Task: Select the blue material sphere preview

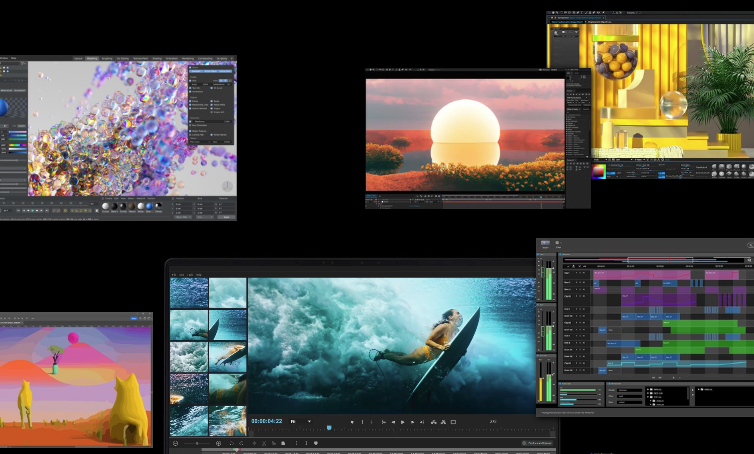Action: (150, 206)
